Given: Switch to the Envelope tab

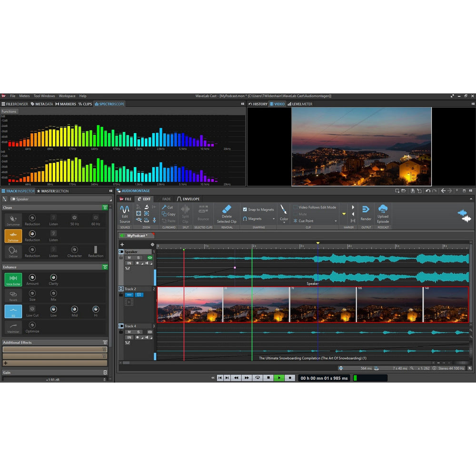Looking at the screenshot, I should pos(188,199).
